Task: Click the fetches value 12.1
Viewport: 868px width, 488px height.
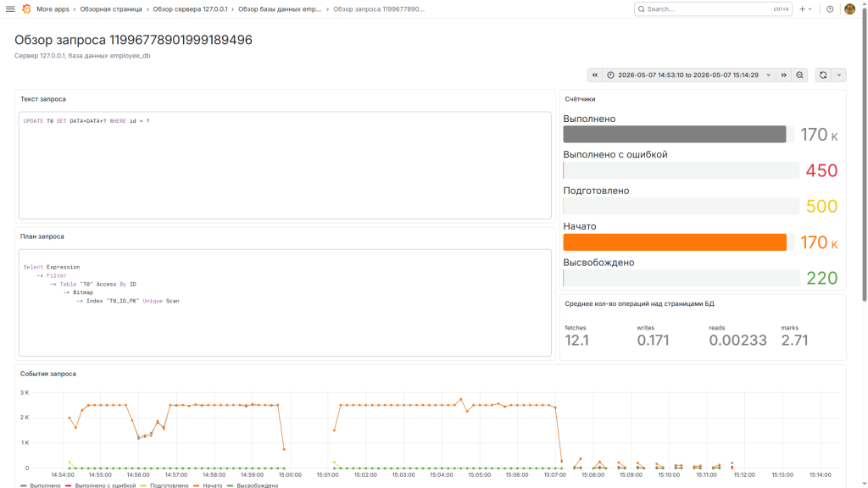Action: (576, 341)
